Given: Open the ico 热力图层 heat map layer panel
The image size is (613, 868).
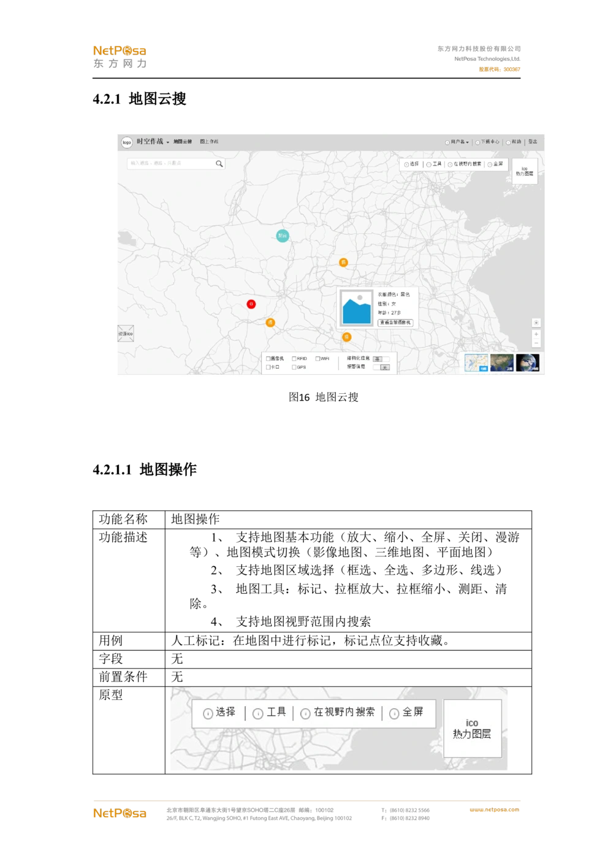Looking at the screenshot, I should [x=524, y=170].
